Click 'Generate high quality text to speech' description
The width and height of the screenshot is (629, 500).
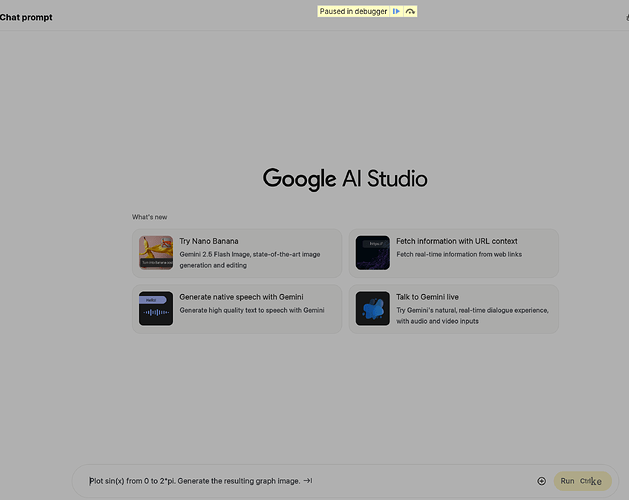252,310
